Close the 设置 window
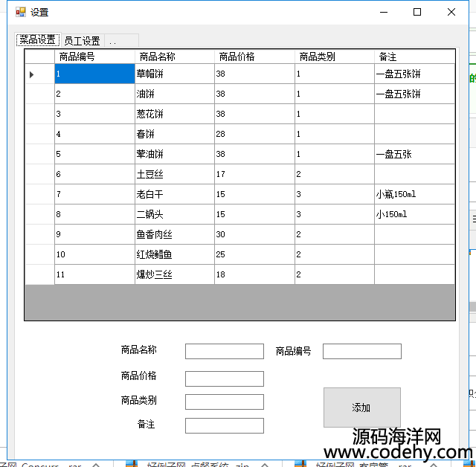Screen dimensions: 476x467 pyautogui.click(x=451, y=12)
